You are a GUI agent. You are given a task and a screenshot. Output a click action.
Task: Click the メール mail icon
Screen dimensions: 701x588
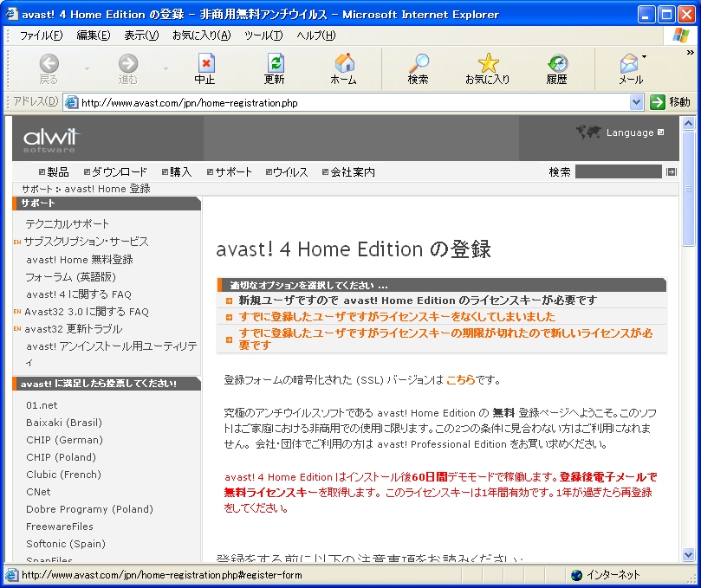pyautogui.click(x=630, y=69)
